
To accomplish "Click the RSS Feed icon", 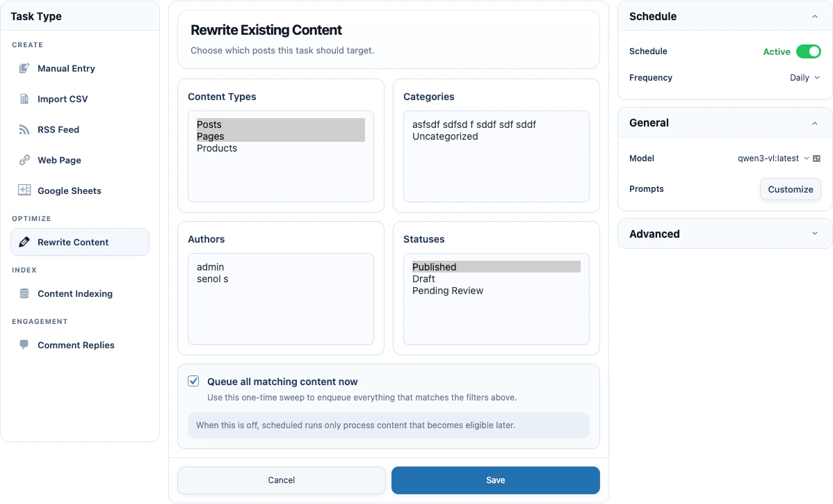I will pyautogui.click(x=24, y=129).
